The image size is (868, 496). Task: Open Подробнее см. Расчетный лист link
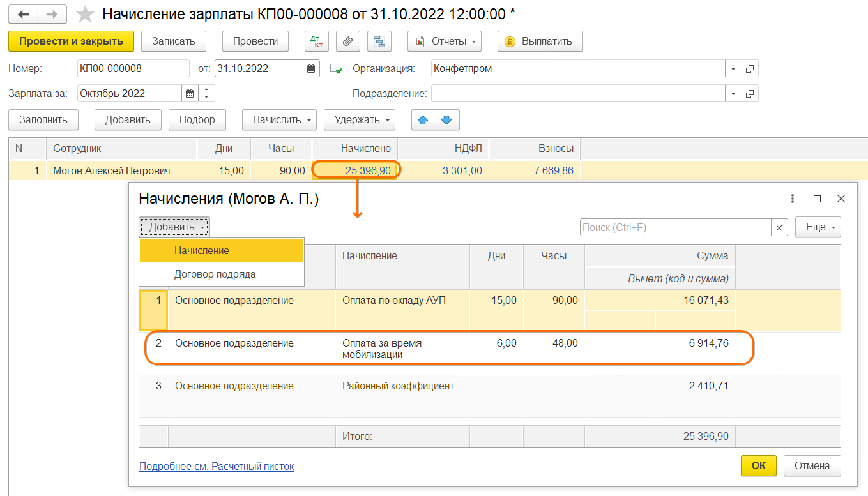point(217,467)
